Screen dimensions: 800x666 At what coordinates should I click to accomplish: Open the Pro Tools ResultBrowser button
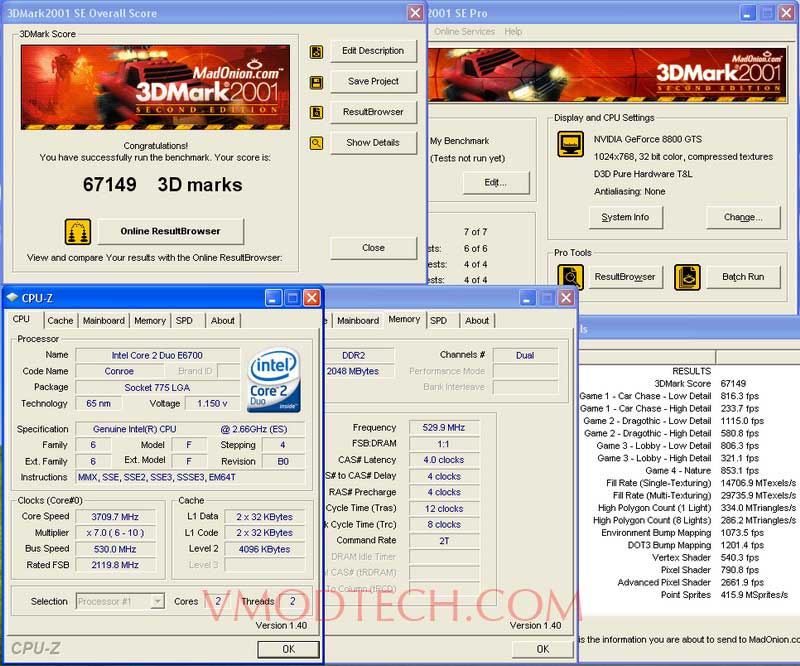tap(626, 277)
